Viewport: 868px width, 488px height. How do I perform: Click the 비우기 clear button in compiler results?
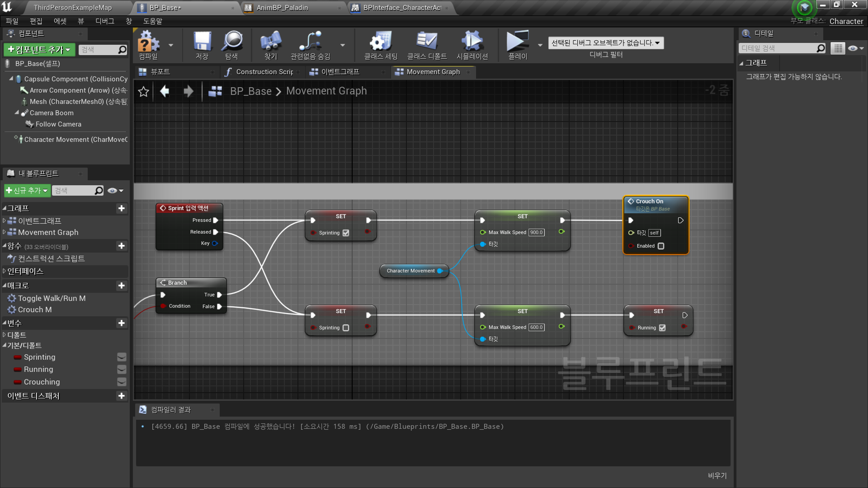tap(717, 475)
